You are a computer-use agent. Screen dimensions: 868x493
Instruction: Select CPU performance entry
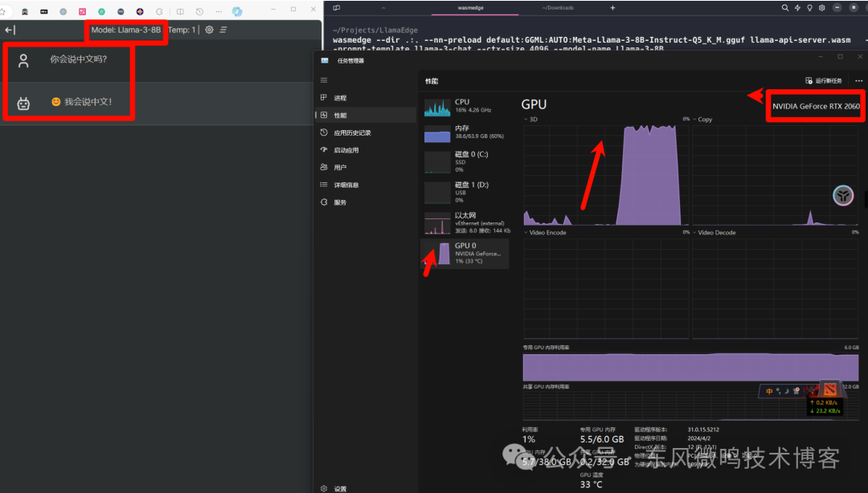(465, 106)
